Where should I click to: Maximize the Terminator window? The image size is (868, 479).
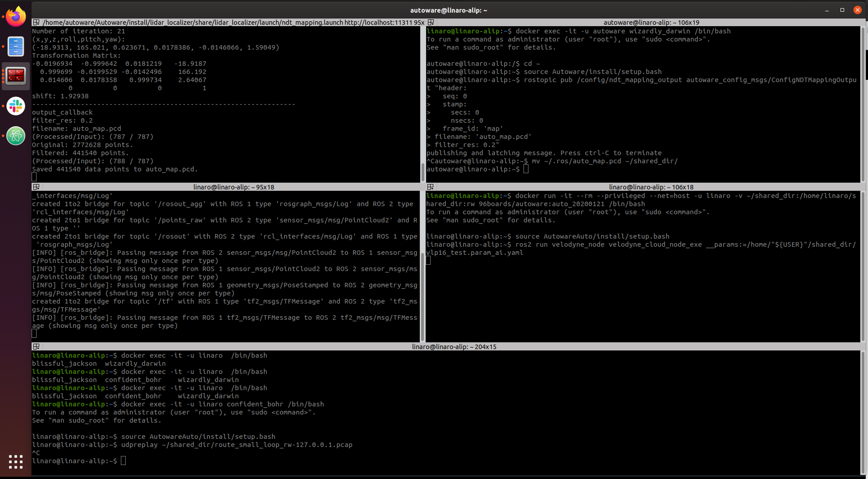coord(842,10)
